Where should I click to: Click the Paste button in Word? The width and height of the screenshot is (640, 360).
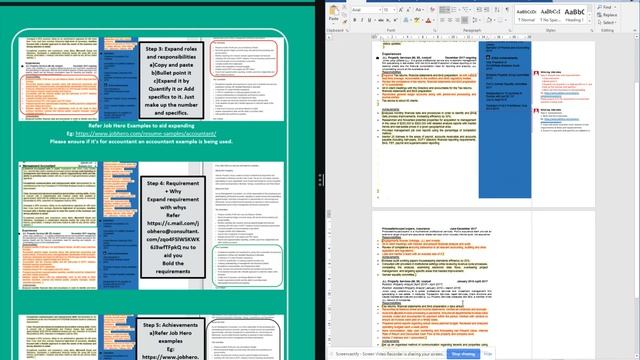[334, 13]
